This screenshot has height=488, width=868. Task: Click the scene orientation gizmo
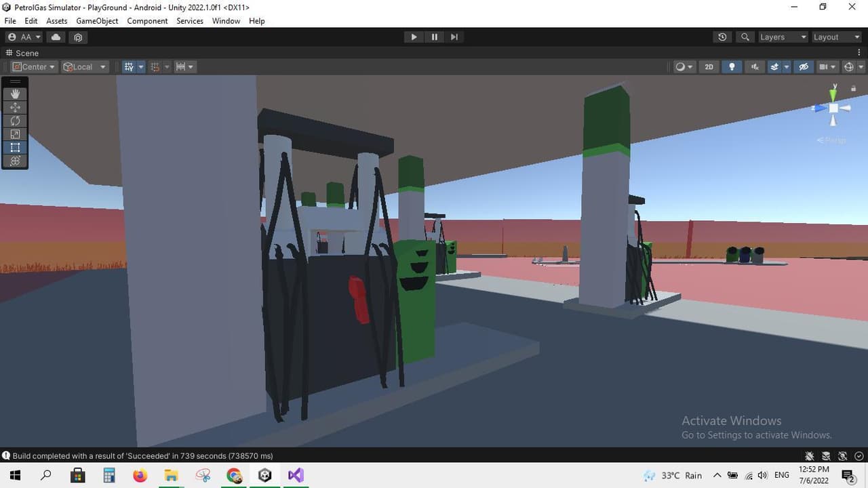pyautogui.click(x=833, y=108)
